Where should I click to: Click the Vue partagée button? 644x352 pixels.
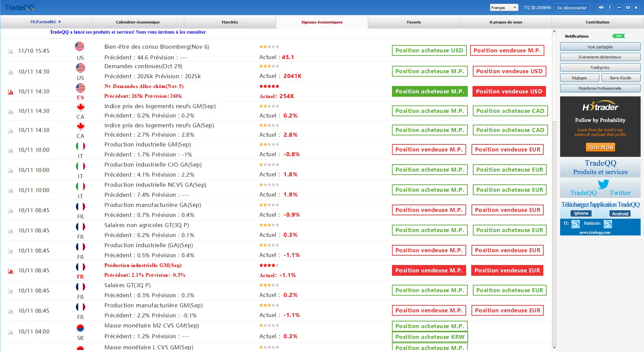pos(600,47)
